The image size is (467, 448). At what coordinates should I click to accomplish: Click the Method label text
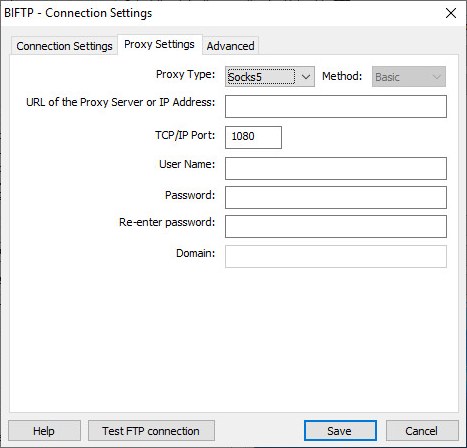click(x=342, y=76)
